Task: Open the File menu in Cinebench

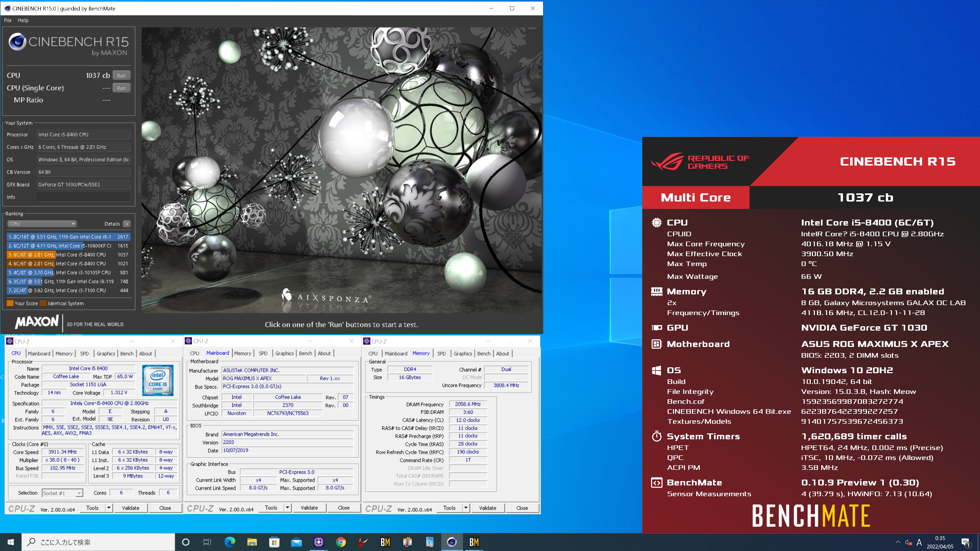Action: point(8,20)
